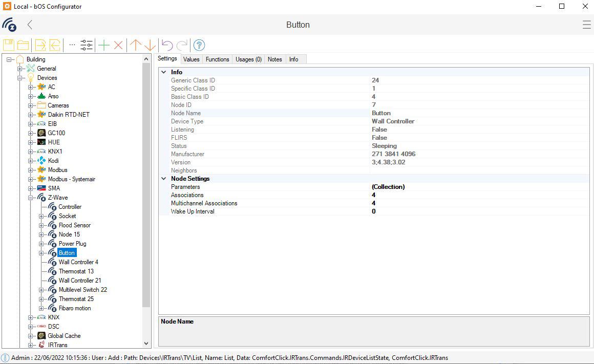Screen dimensions: 594x364
Task: Select the Thermostat 25 tree item
Action: coord(76,299)
